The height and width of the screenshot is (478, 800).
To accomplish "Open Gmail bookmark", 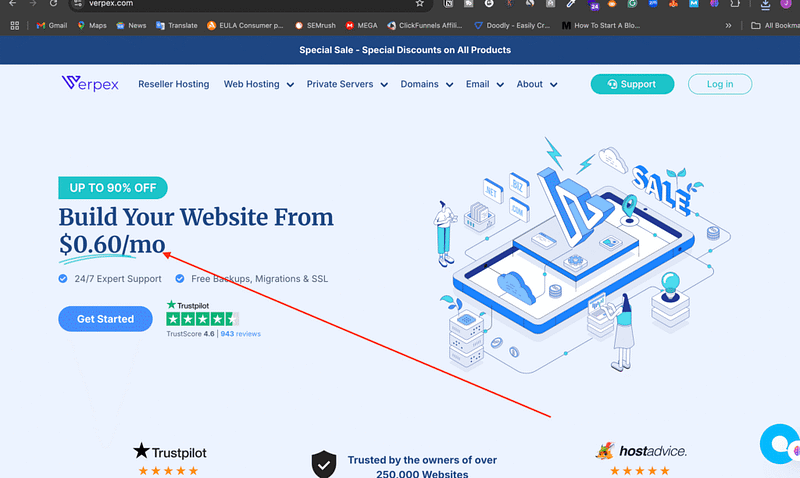I will tap(52, 26).
